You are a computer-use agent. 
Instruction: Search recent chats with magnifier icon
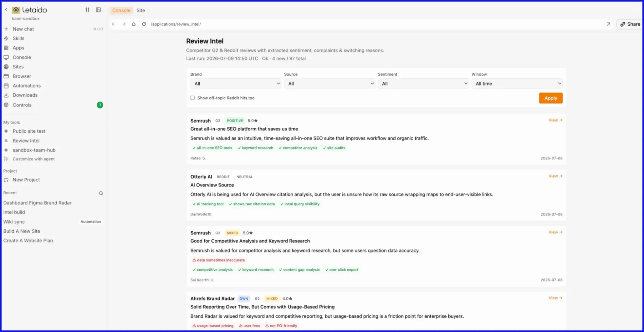[101, 193]
